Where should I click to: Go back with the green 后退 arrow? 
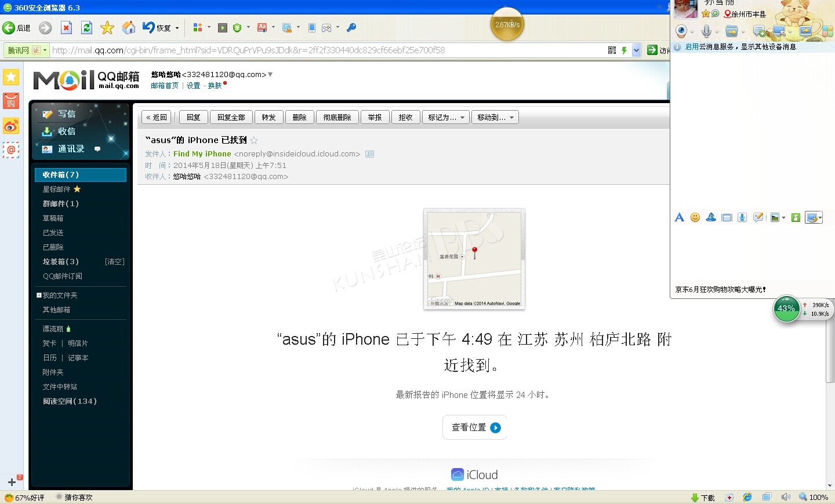point(16,28)
